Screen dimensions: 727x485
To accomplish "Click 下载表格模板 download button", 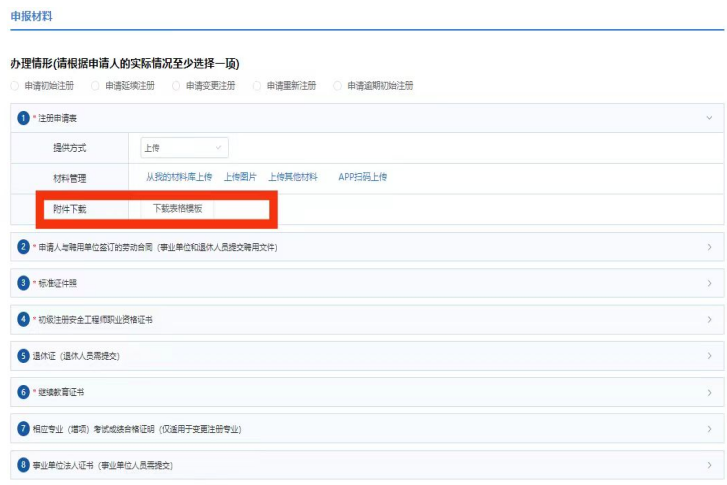I will click(178, 209).
